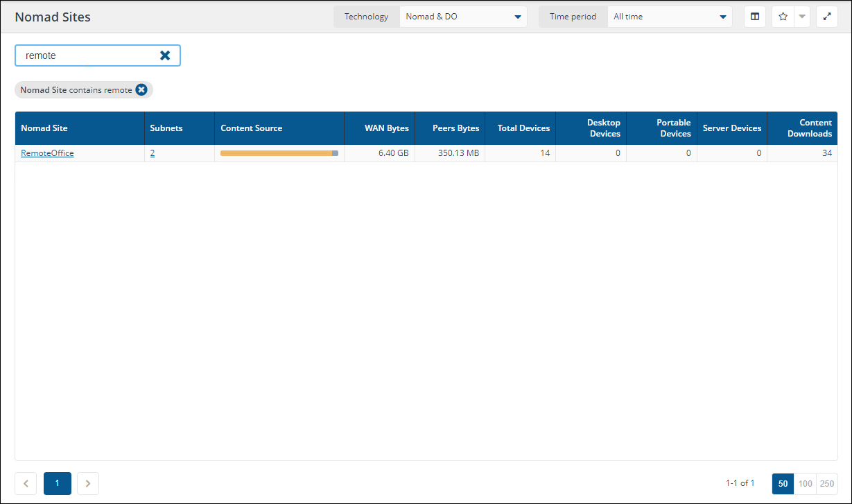Toggle fullscreen expand icon

point(827,17)
